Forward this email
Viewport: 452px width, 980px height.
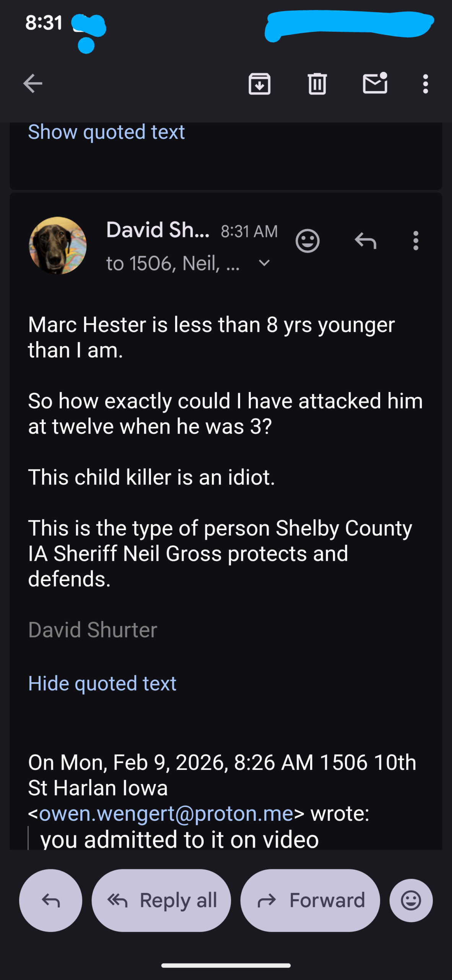[310, 900]
